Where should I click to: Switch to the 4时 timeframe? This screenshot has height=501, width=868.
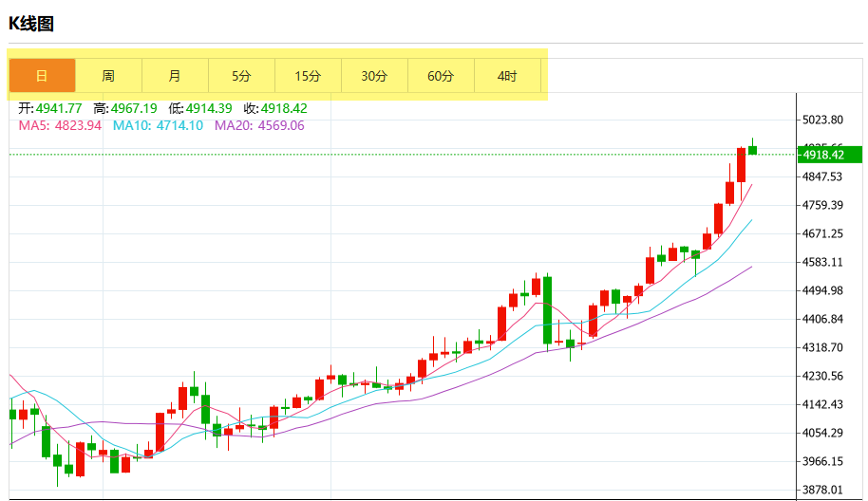[507, 76]
